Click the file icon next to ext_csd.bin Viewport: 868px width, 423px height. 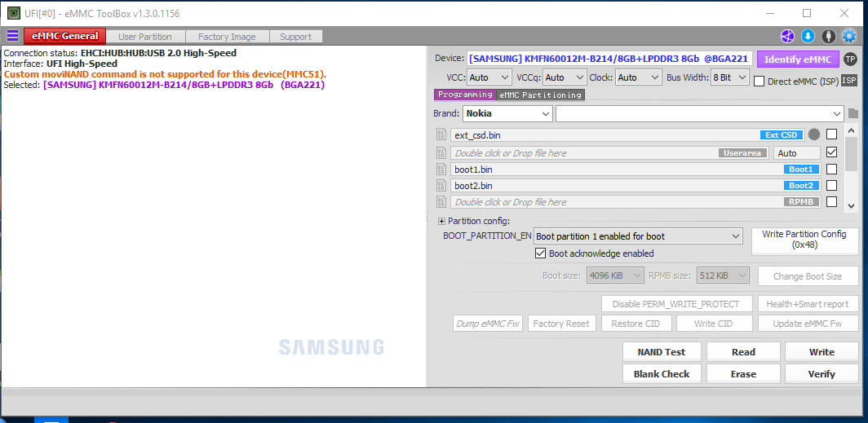[441, 134]
